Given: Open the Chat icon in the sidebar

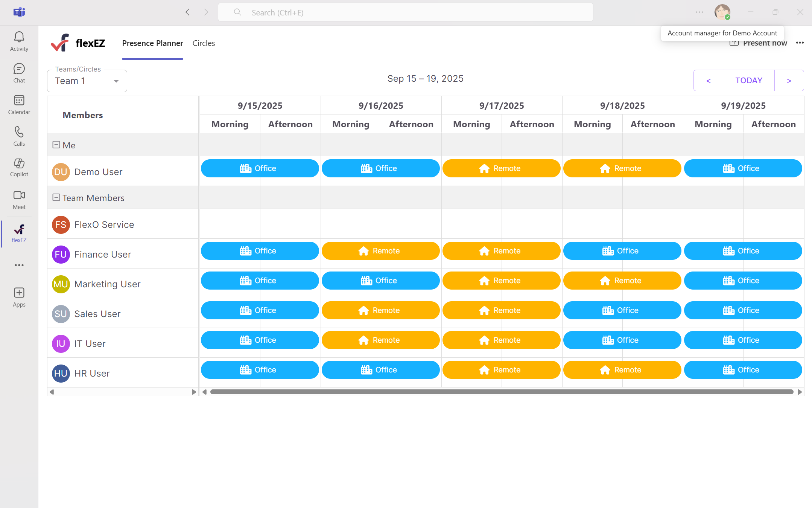Looking at the screenshot, I should [19, 72].
